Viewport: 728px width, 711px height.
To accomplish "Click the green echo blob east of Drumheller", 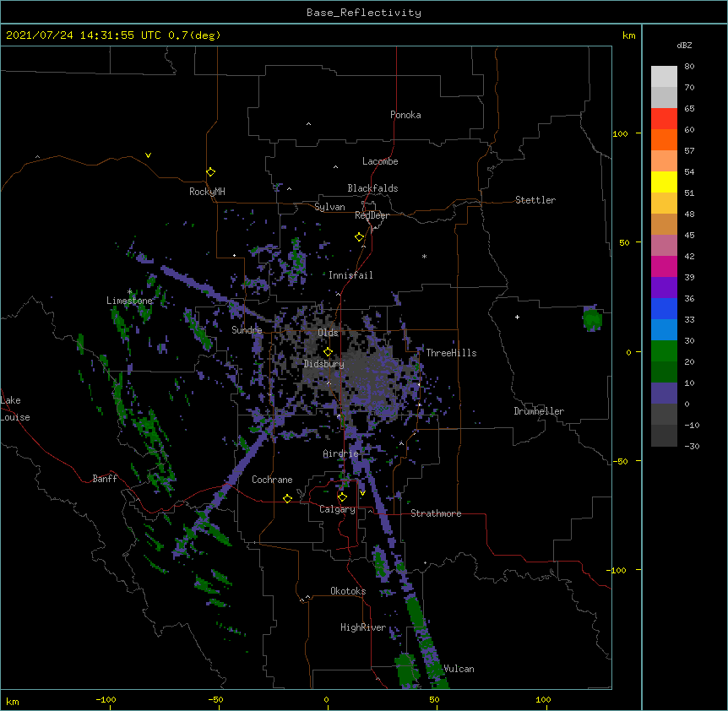I will pyautogui.click(x=592, y=319).
